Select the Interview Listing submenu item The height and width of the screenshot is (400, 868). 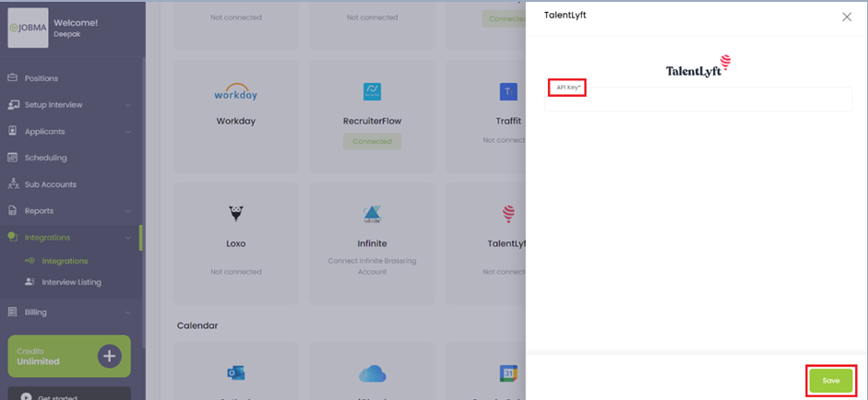(69, 282)
